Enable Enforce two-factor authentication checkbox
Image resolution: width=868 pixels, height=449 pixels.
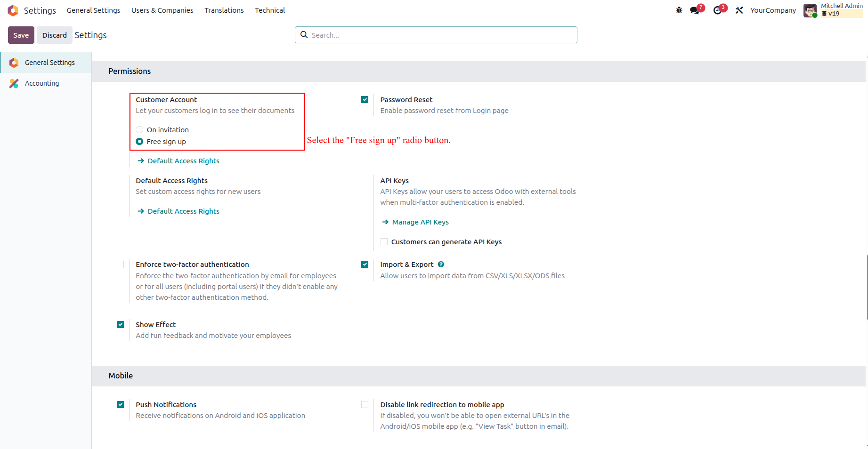click(x=121, y=265)
